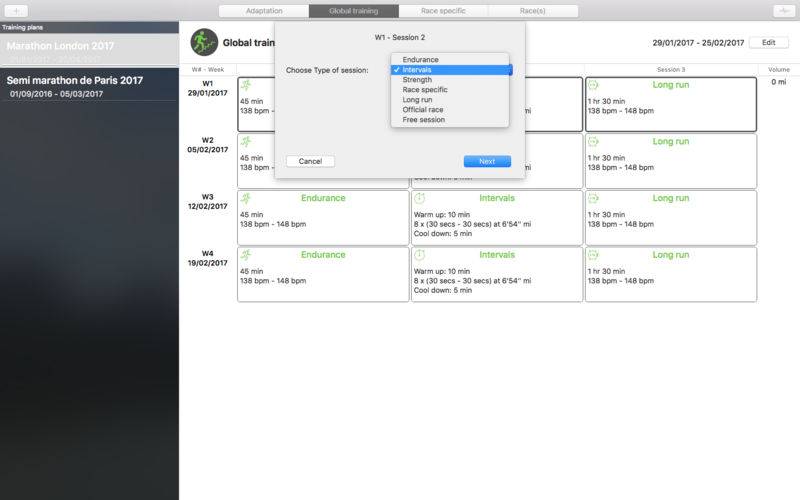
Task: Choose Long run in the session type list
Action: [x=450, y=99]
